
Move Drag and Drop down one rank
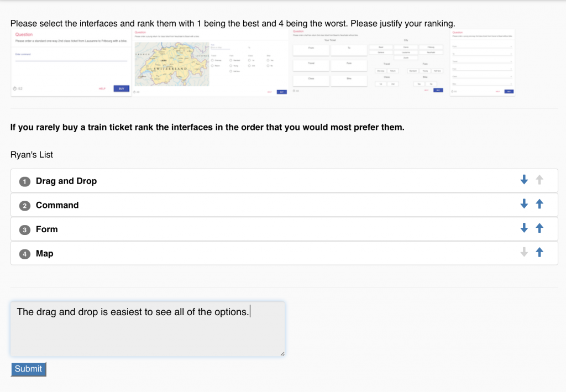click(524, 180)
